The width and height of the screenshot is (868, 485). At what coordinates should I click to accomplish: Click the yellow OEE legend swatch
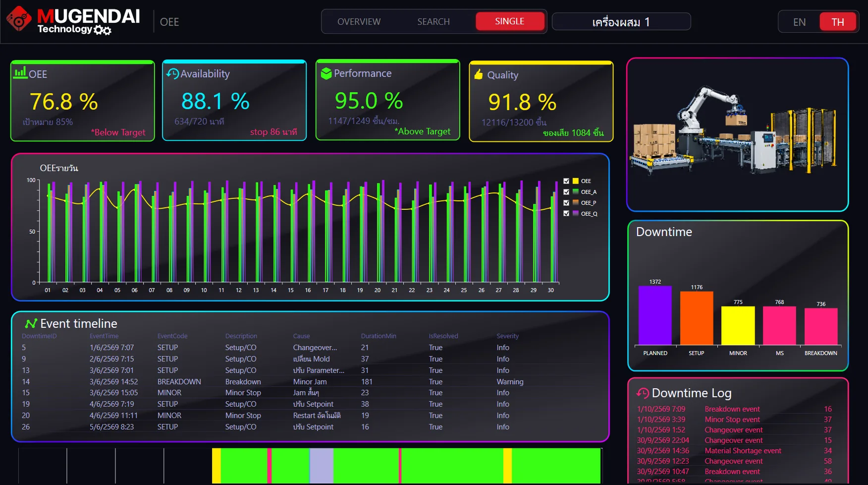tap(576, 181)
